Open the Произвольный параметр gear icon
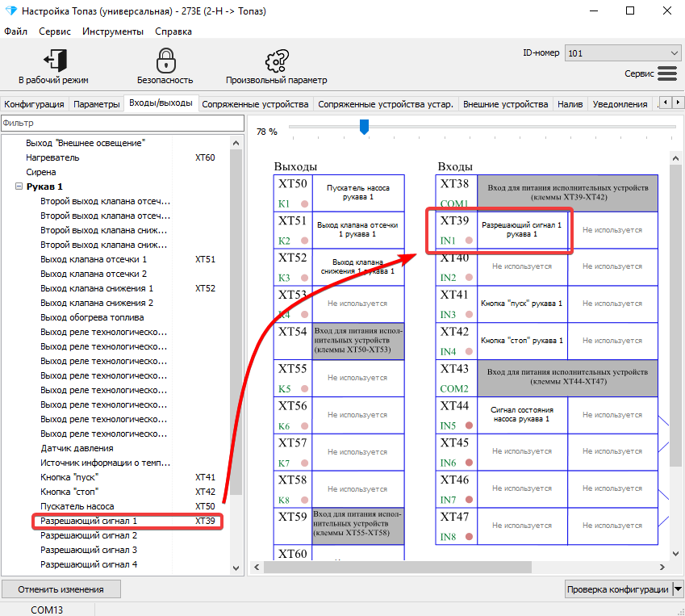Viewport: 685px width, 616px height. (x=277, y=61)
